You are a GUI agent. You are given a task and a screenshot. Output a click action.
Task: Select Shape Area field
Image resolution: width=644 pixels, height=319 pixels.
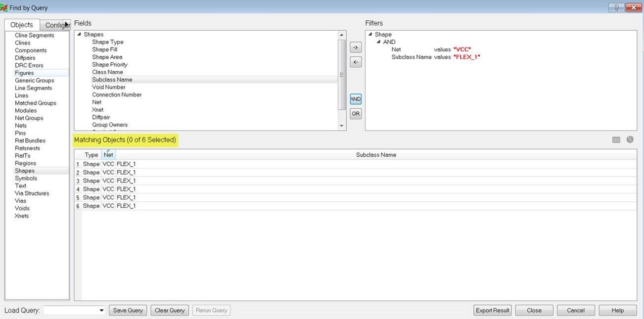[x=107, y=57]
